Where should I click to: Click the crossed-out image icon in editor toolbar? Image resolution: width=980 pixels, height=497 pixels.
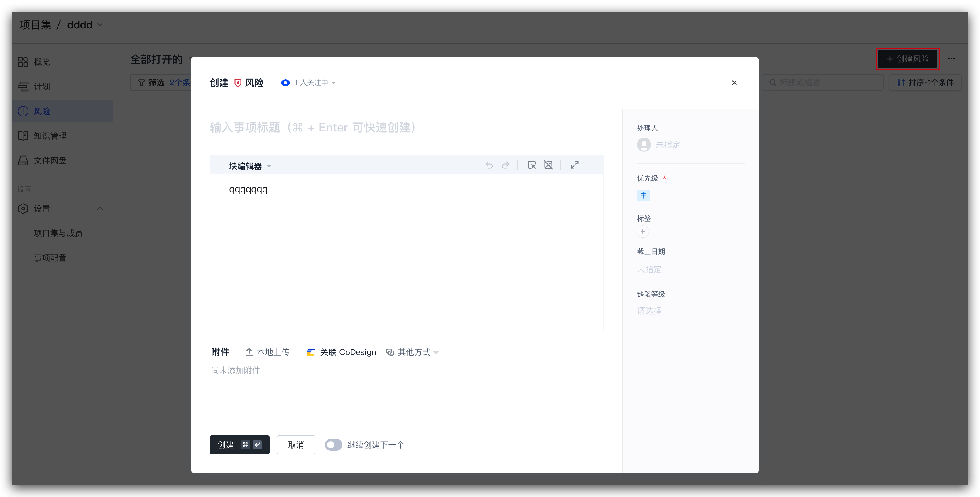548,165
